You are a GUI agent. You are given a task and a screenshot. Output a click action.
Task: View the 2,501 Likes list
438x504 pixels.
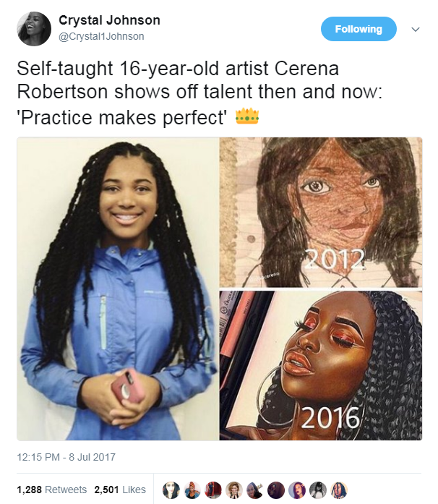coord(120,490)
